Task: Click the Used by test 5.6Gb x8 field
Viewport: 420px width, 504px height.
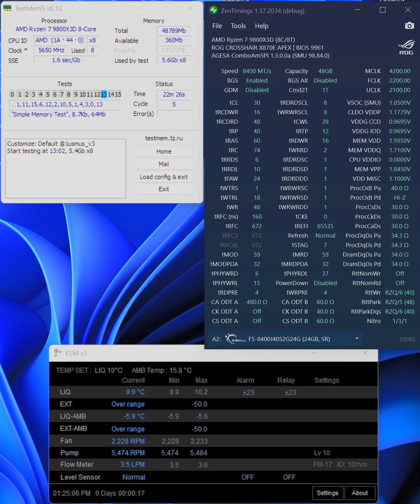Action: [174, 60]
